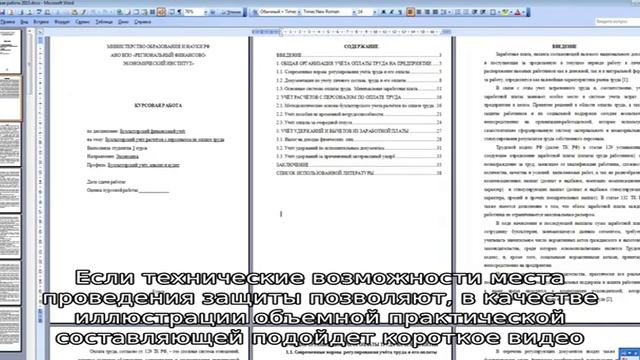Open the Style combo box dropdown arrow
This screenshot has width=640, height=360.
pyautogui.click(x=299, y=12)
